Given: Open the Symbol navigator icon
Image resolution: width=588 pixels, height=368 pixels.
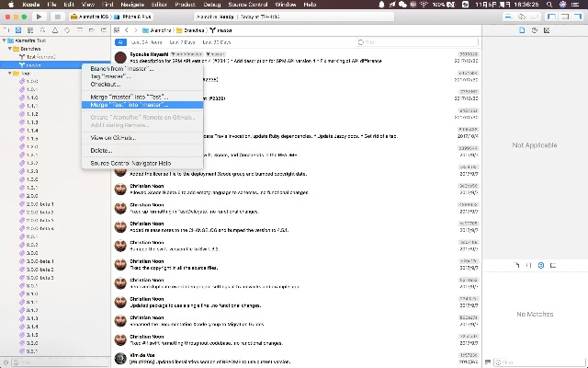Looking at the screenshot, I should click(x=30, y=30).
